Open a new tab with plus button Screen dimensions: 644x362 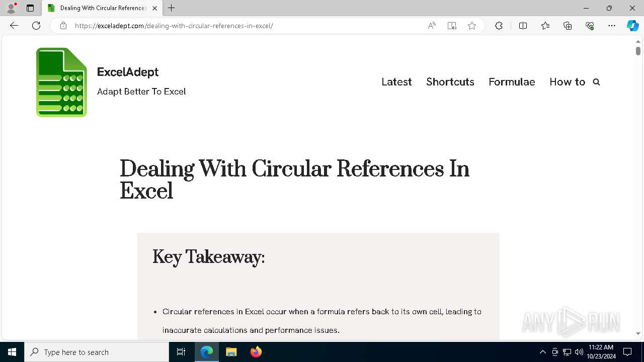(x=172, y=8)
